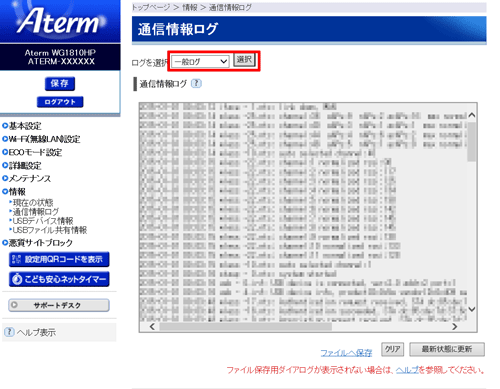Click the log area scroll-left arrow
The width and height of the screenshot is (500, 389).
(152, 327)
